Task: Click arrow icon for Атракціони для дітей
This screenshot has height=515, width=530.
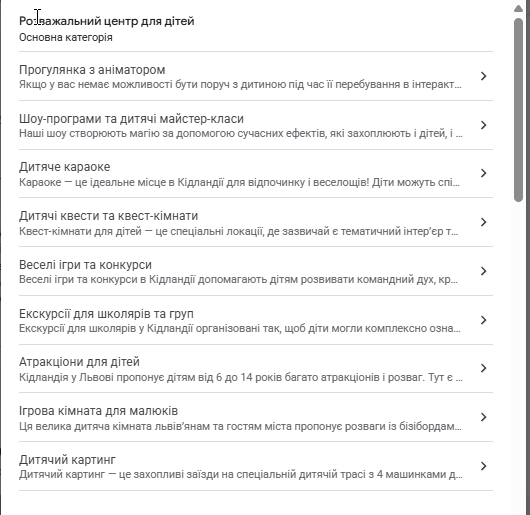Action: click(x=484, y=368)
